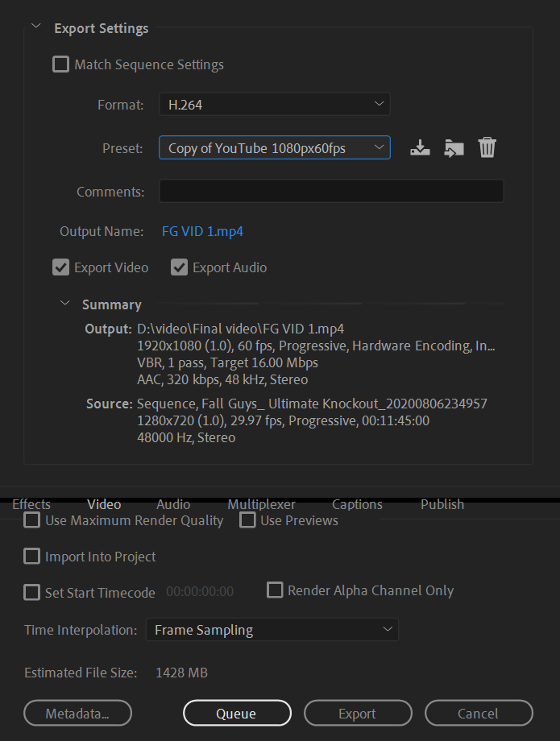Viewport: 560px width, 741px height.
Task: Delete the selected preset
Action: pyautogui.click(x=487, y=147)
